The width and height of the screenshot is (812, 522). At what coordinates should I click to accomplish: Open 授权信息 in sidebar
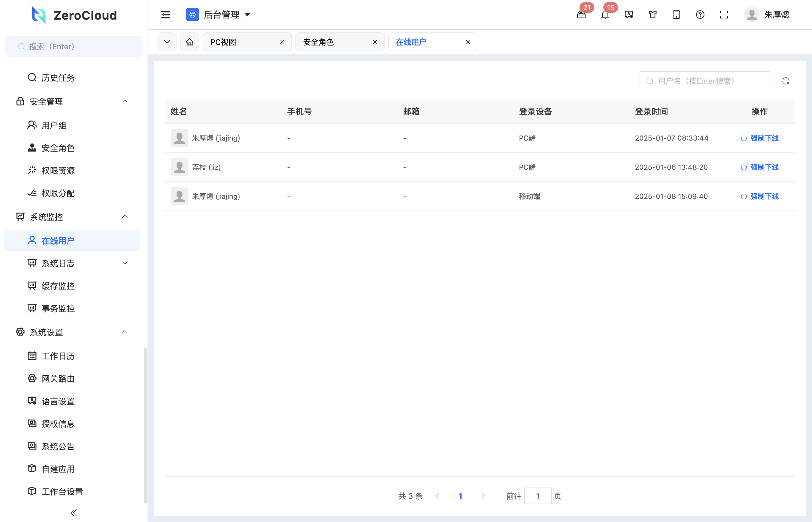72,424
